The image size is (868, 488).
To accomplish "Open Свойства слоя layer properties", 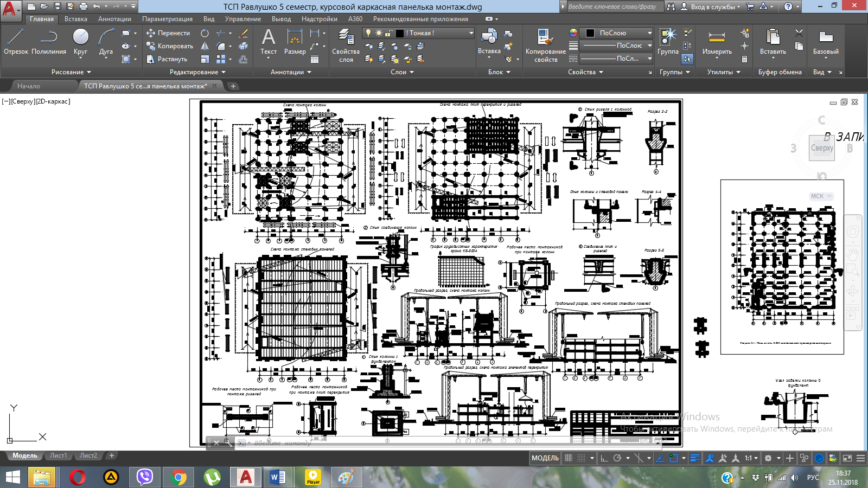I will pyautogui.click(x=346, y=46).
